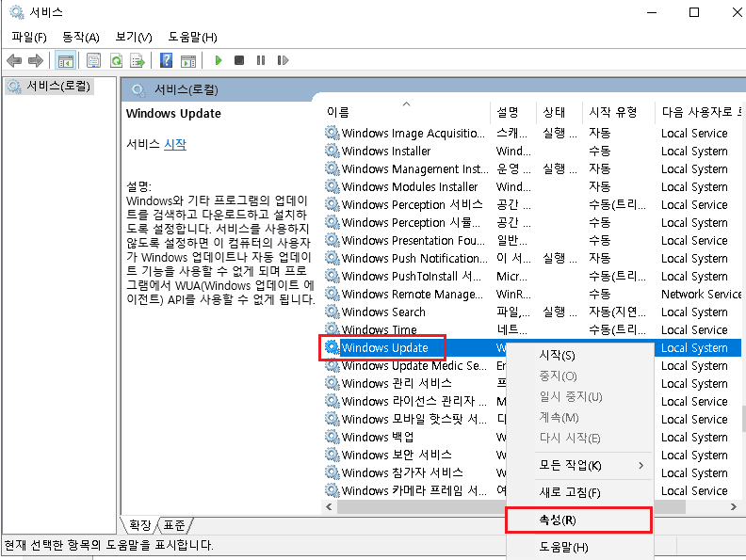746x560 pixels.
Task: Sort by the 시작 유형 column header
Action: tap(618, 112)
